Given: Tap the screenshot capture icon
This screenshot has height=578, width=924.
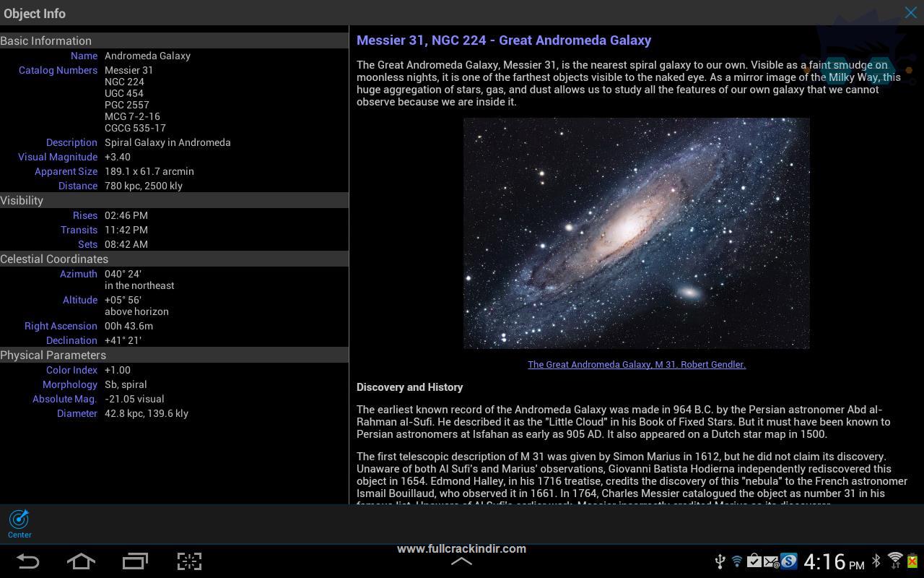Looking at the screenshot, I should (189, 561).
